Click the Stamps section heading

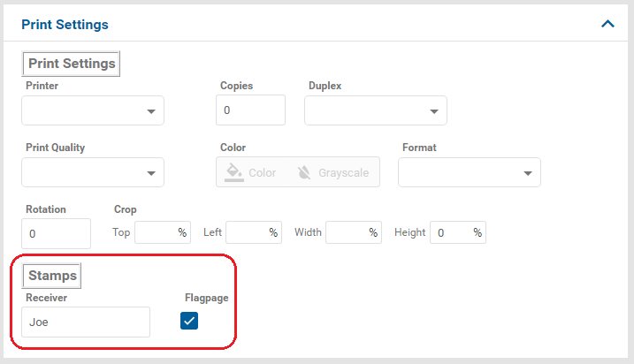tap(52, 276)
